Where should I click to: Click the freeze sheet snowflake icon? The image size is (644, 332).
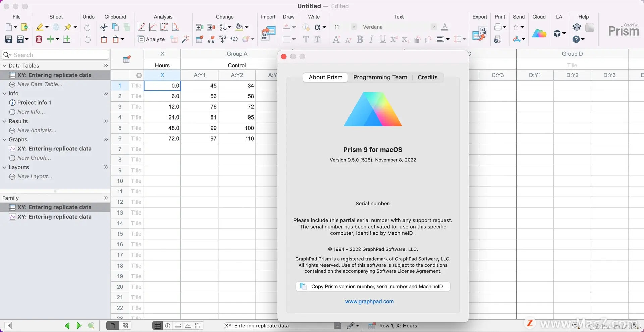56,27
